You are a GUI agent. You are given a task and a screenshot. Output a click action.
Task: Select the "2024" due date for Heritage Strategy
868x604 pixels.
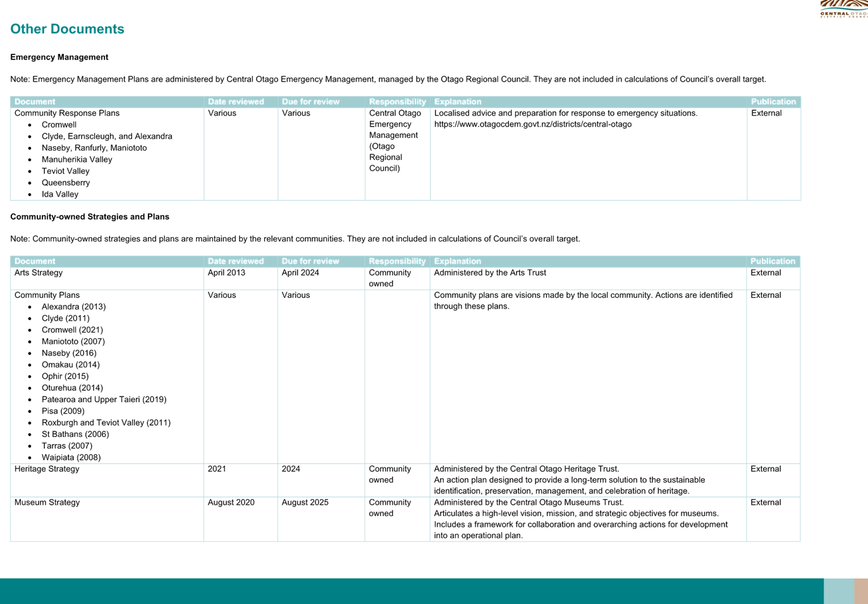click(291, 469)
